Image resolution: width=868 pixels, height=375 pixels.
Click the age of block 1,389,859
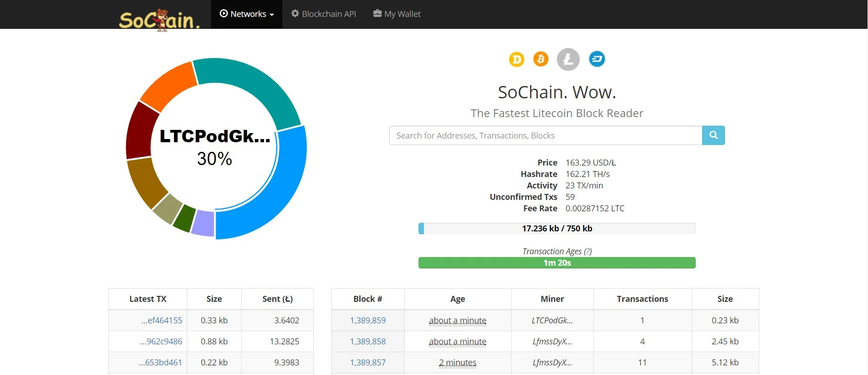coord(458,321)
